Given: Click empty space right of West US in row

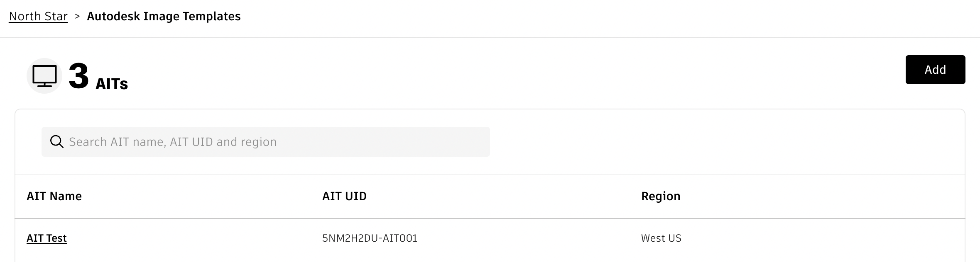Looking at the screenshot, I should pyautogui.click(x=822, y=238).
